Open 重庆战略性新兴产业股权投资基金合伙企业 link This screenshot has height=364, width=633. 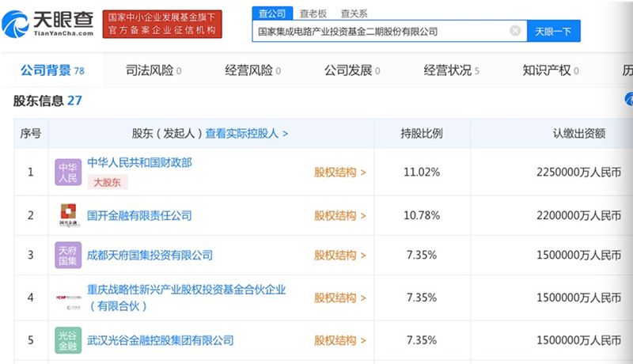point(187,298)
